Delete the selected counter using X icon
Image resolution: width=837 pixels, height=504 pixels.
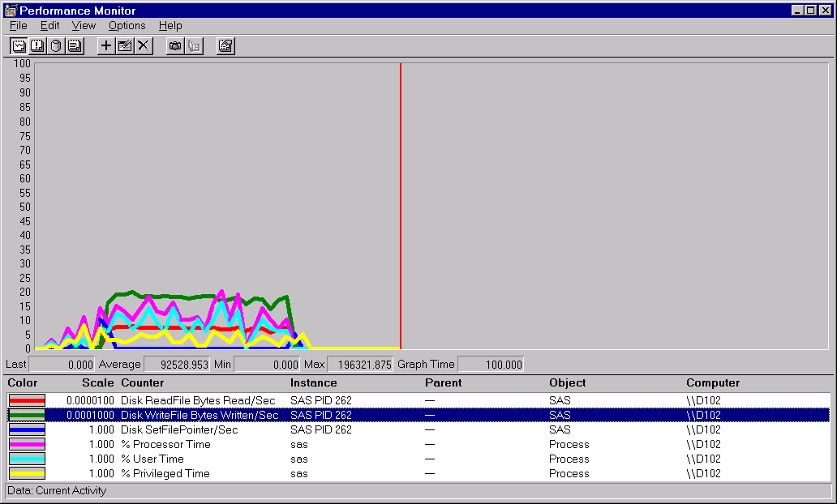pos(144,45)
